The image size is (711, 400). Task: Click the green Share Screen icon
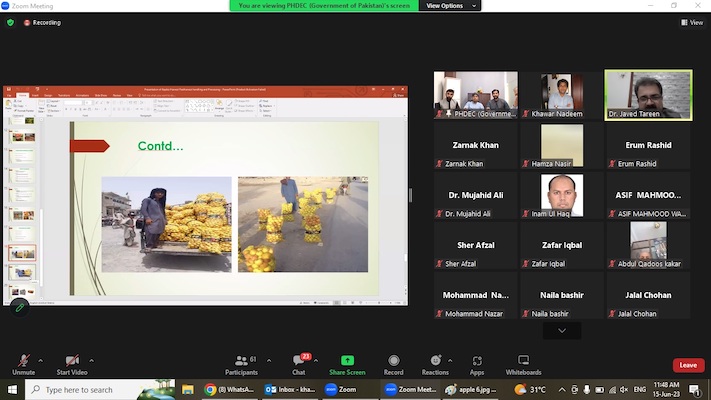tap(347, 360)
